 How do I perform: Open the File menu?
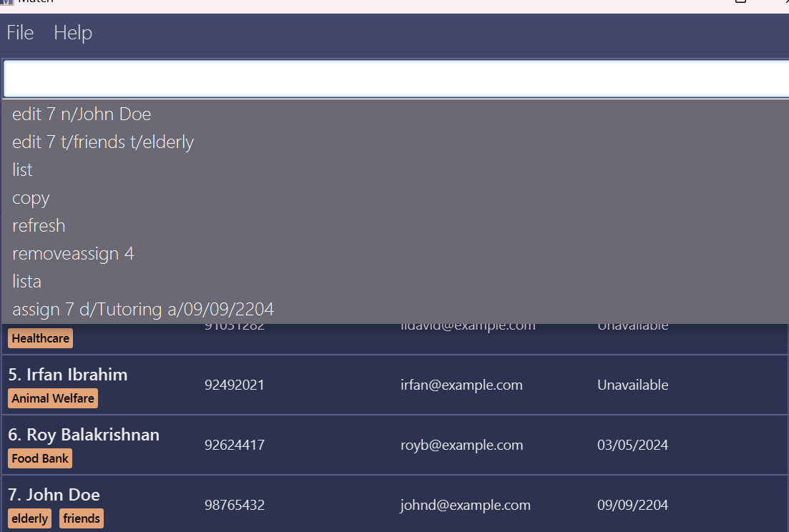(x=20, y=33)
